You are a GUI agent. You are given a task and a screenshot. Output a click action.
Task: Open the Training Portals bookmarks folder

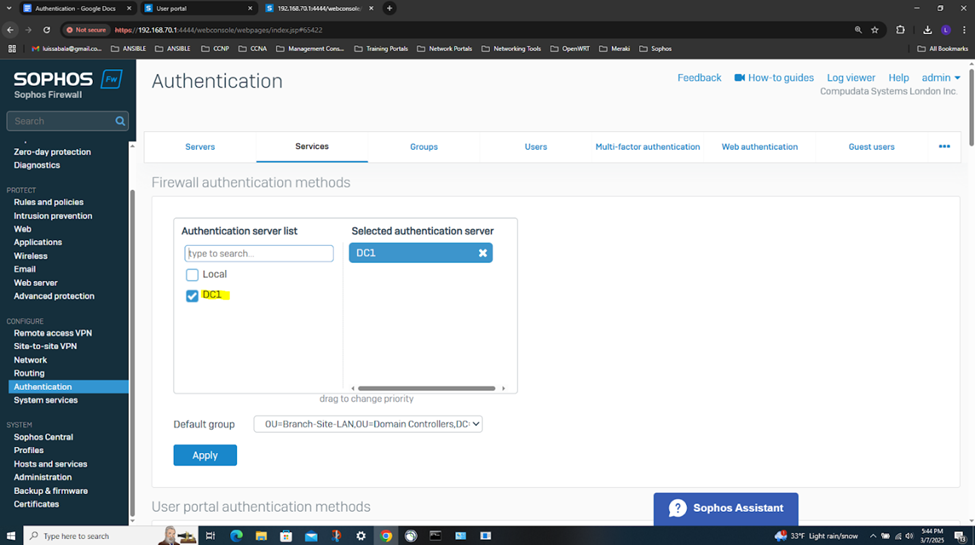pos(381,49)
